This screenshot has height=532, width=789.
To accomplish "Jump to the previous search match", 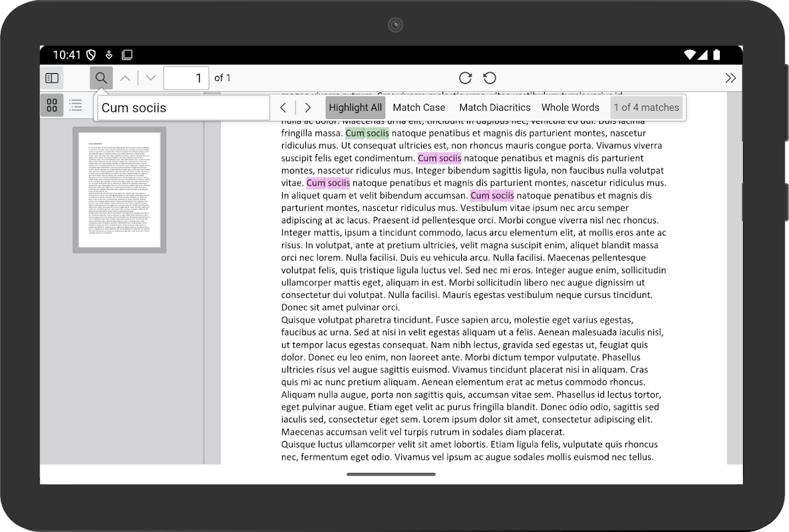I will (x=283, y=108).
